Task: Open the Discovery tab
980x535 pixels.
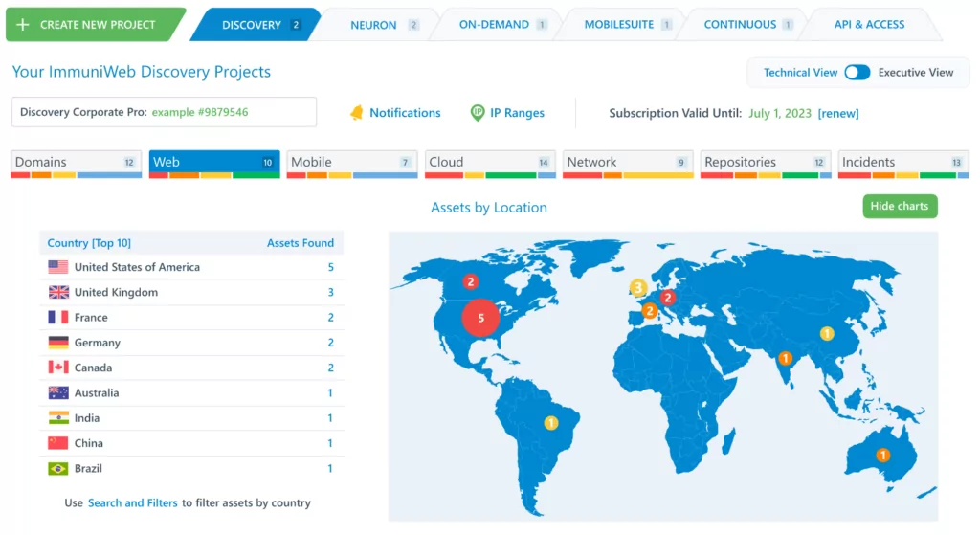Action: pyautogui.click(x=256, y=24)
